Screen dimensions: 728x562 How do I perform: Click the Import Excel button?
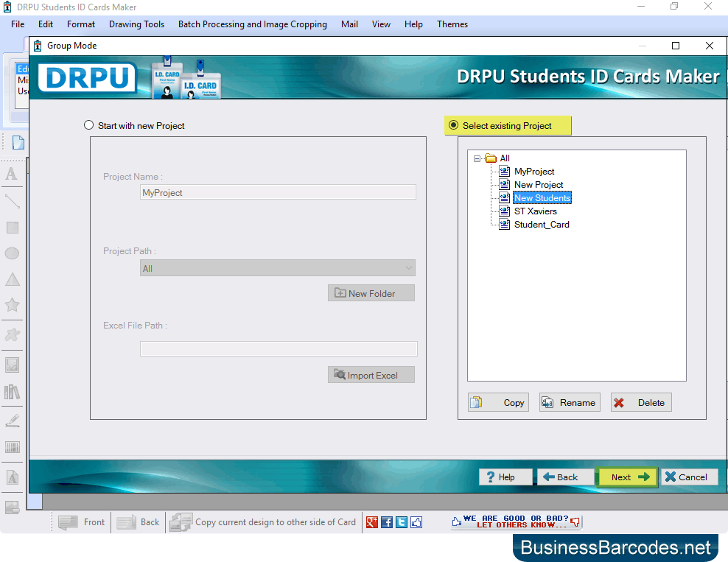[x=371, y=375]
